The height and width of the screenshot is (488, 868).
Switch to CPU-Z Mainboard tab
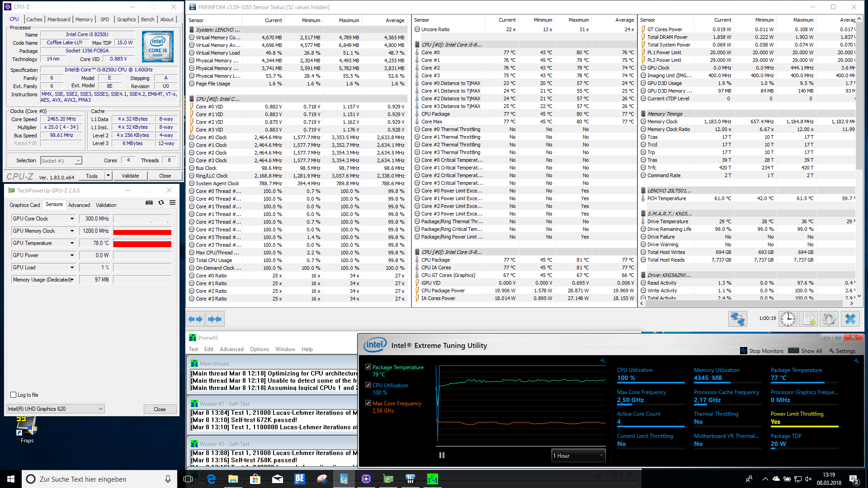[59, 19]
